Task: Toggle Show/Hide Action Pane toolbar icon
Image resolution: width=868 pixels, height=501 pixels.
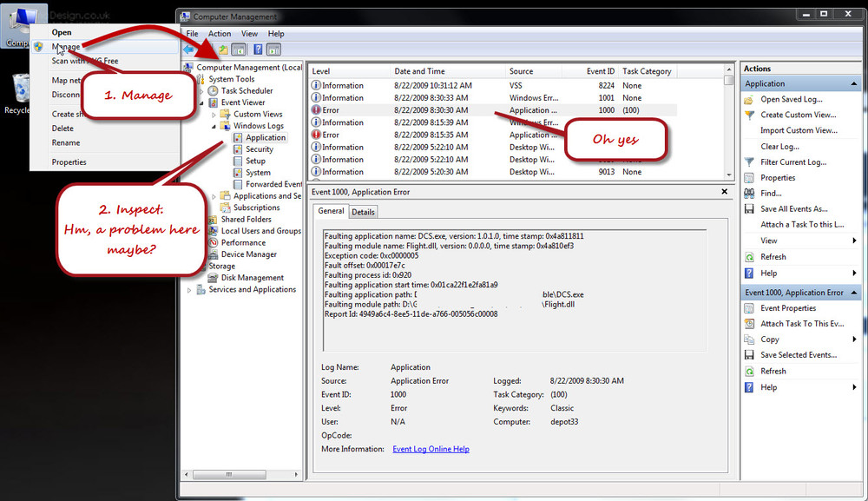Action: pyautogui.click(x=273, y=49)
